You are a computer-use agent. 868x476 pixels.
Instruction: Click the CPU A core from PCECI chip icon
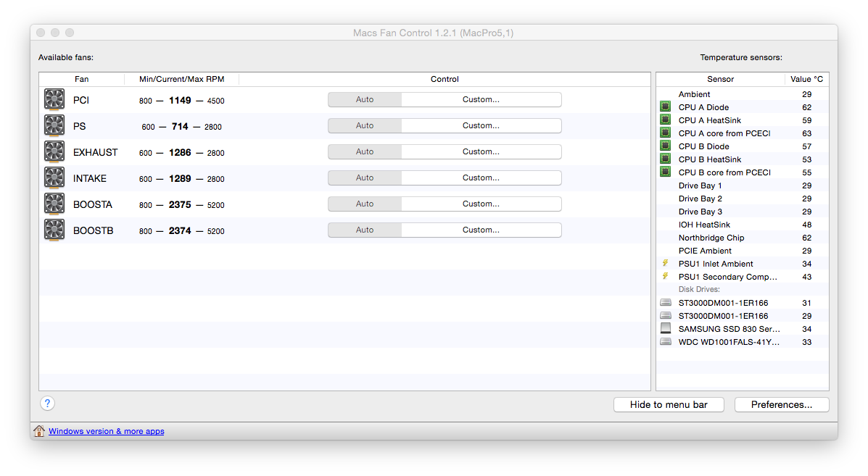click(x=666, y=133)
